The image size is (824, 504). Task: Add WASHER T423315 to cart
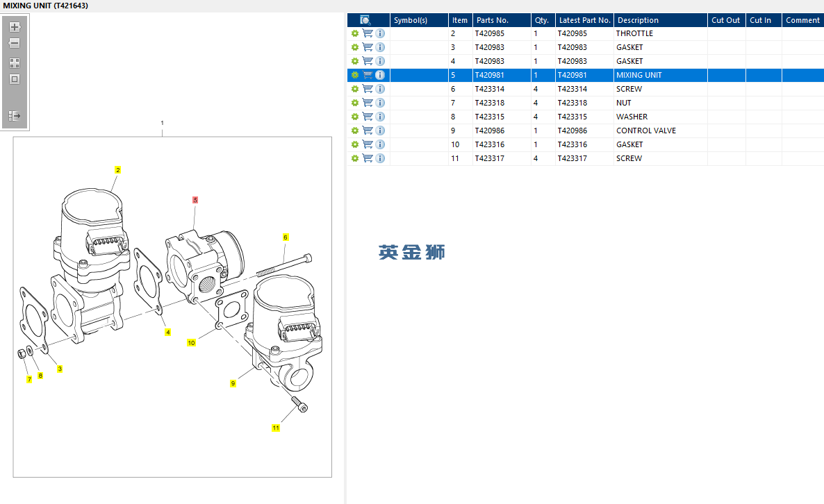pyautogui.click(x=368, y=117)
